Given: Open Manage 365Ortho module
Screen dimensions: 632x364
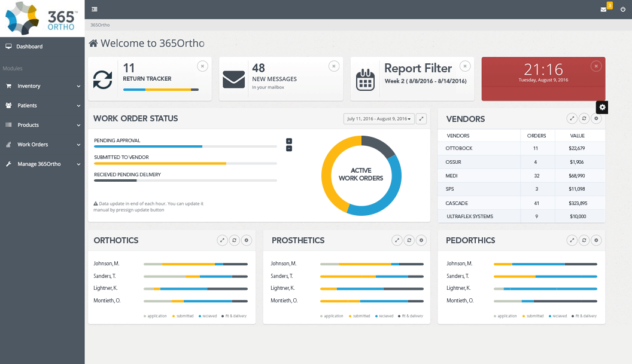Looking at the screenshot, I should pyautogui.click(x=42, y=164).
